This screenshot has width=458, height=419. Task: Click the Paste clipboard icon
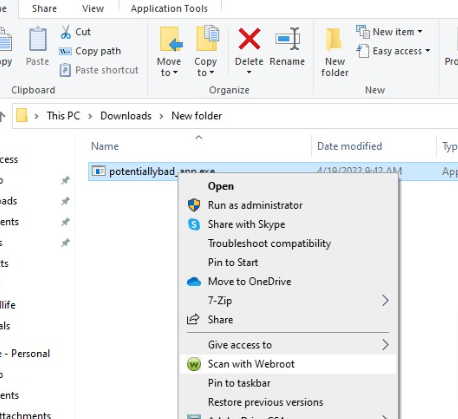tap(38, 39)
